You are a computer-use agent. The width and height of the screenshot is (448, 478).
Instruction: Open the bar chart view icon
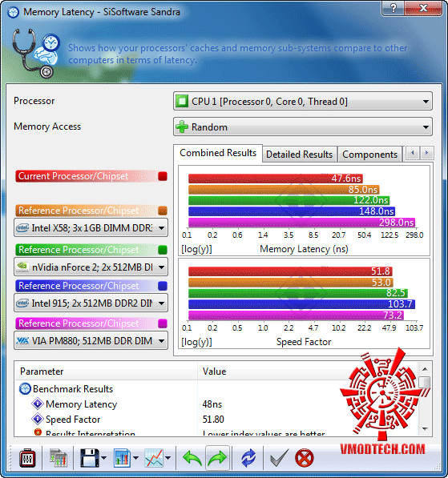[122, 458]
